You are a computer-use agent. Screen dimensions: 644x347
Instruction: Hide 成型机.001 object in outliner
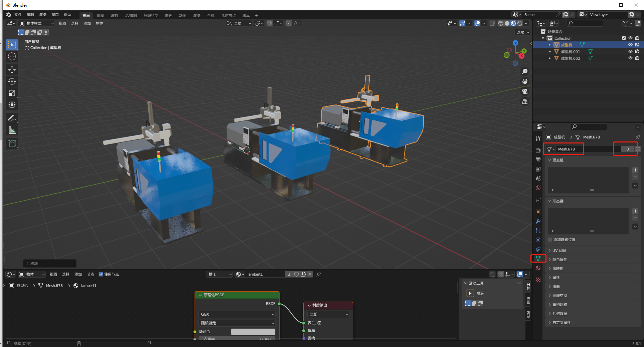pyautogui.click(x=630, y=51)
